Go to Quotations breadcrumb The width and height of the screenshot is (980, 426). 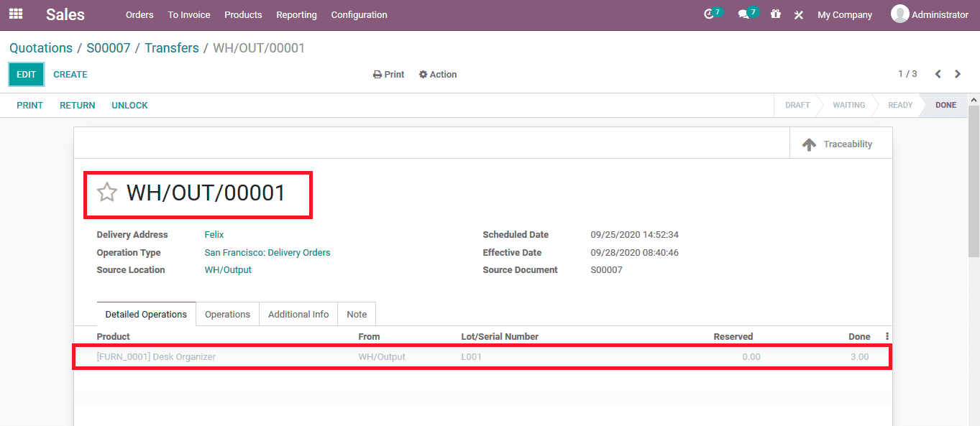tap(41, 48)
